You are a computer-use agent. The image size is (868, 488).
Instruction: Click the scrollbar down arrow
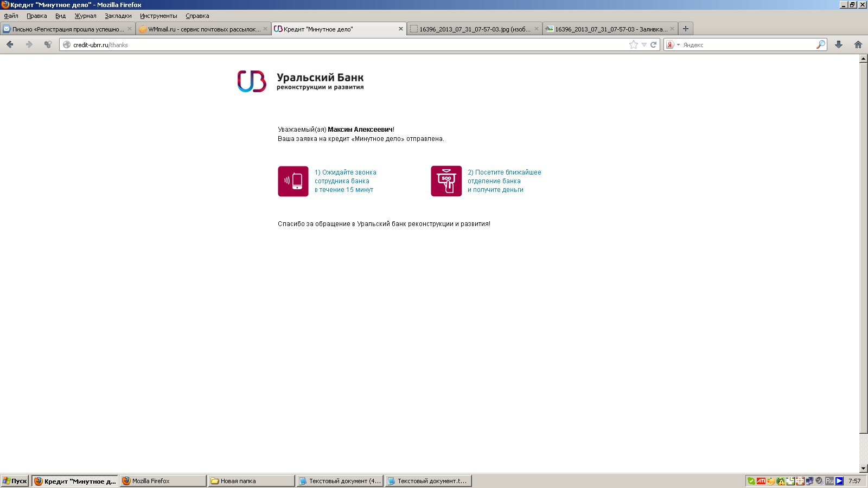pos(863,468)
